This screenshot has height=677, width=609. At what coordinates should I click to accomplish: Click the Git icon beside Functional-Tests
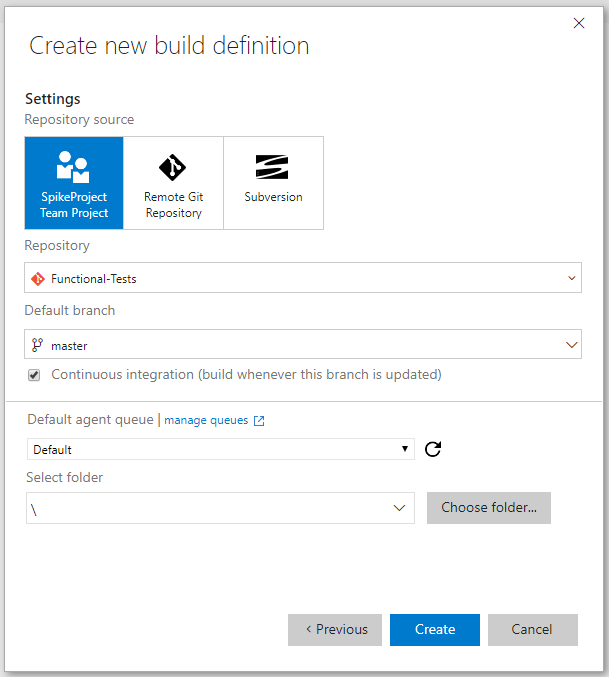point(38,278)
